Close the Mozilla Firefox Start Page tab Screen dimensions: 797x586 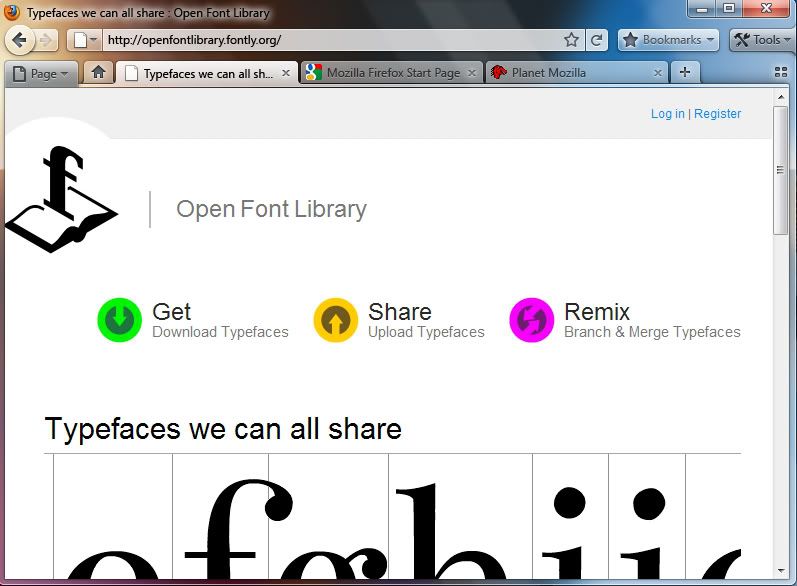coord(472,73)
